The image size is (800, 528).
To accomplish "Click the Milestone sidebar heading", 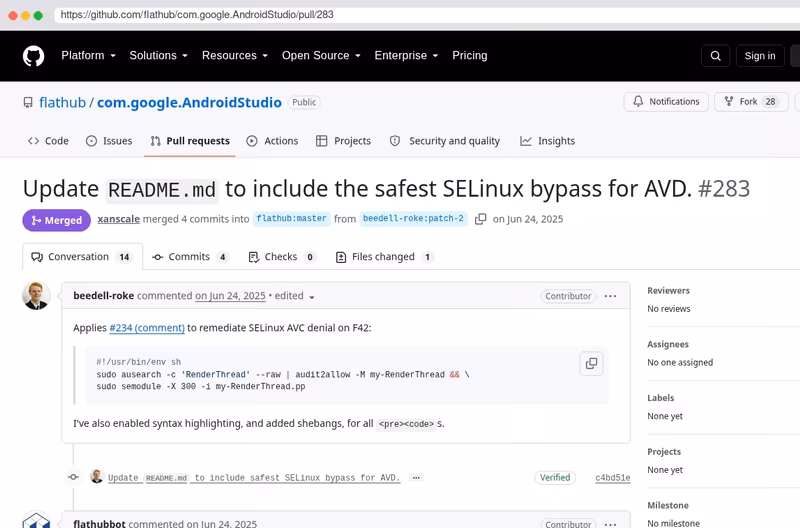I will click(x=668, y=506).
